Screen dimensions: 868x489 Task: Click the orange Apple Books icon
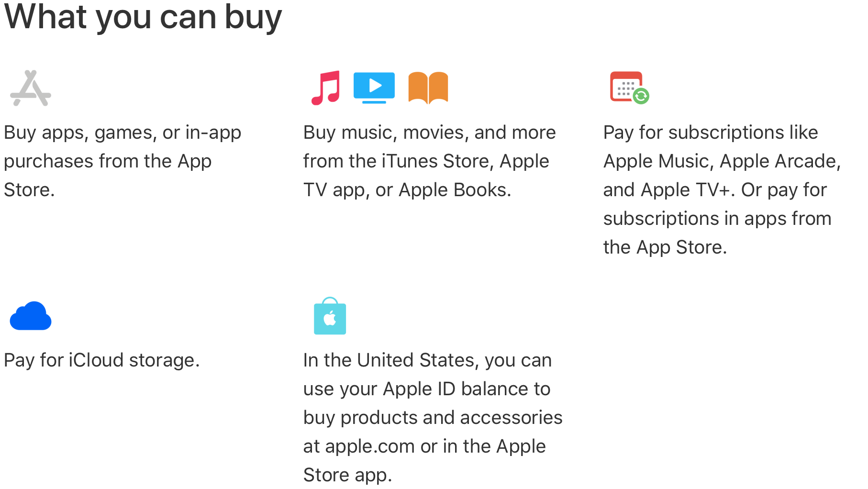[428, 88]
